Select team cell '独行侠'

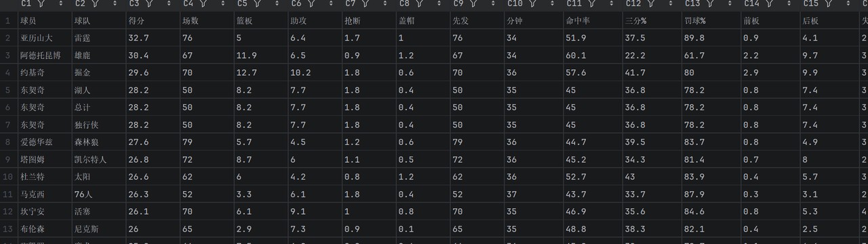pos(99,125)
